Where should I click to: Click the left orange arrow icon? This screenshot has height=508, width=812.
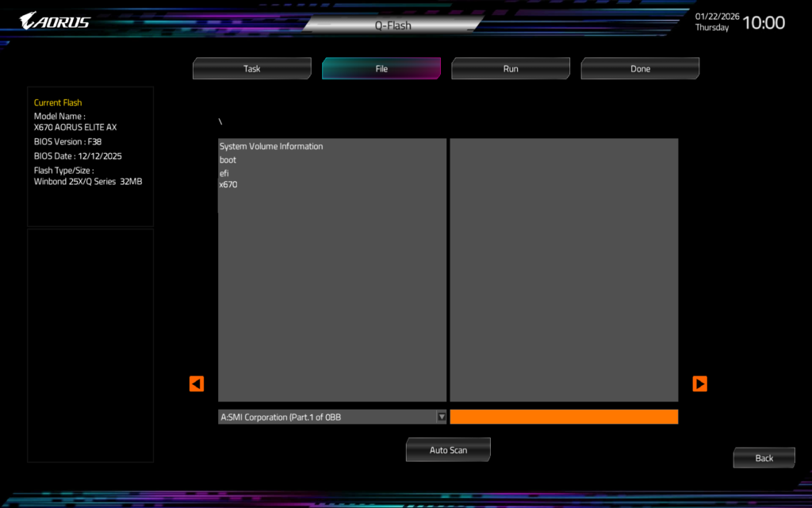[197, 384]
